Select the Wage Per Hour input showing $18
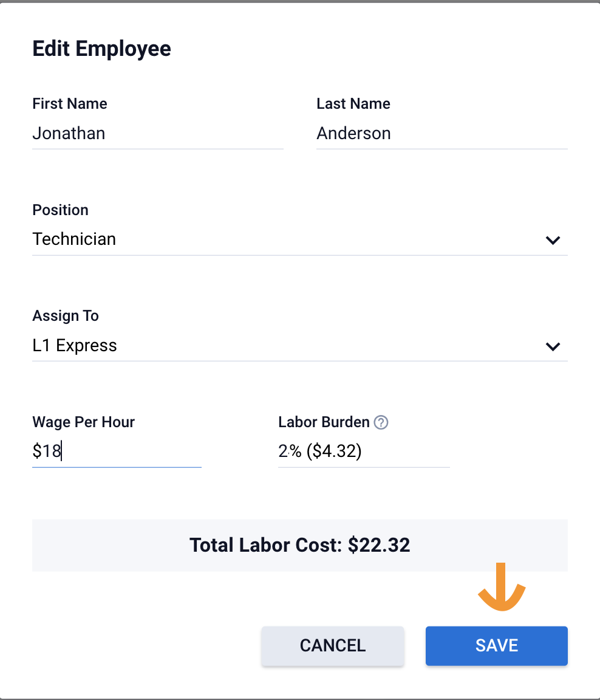 [116, 451]
